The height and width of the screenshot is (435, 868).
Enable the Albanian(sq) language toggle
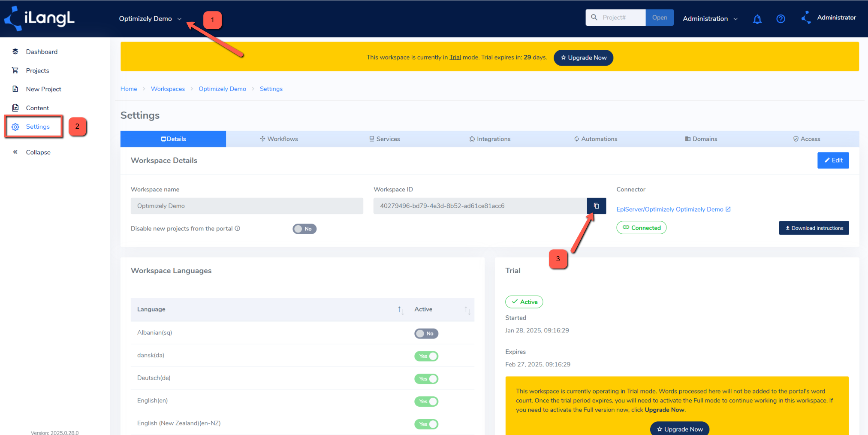click(x=426, y=334)
